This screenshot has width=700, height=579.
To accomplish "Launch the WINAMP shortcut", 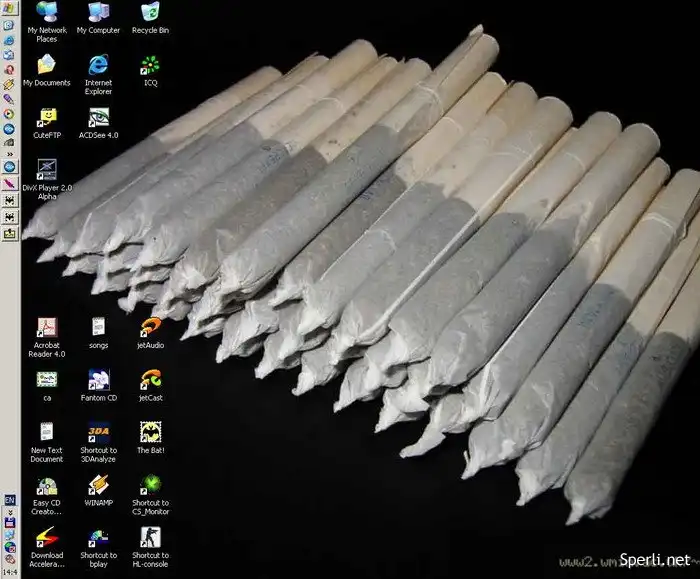I will 98,485.
